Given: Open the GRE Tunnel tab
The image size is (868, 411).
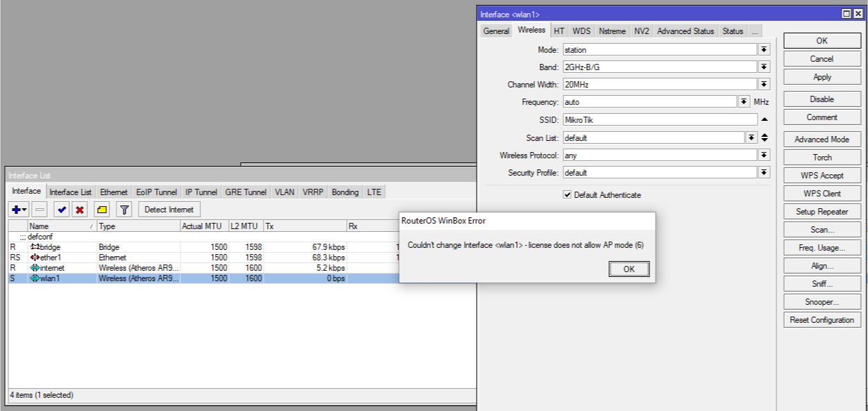Looking at the screenshot, I should click(x=246, y=192).
